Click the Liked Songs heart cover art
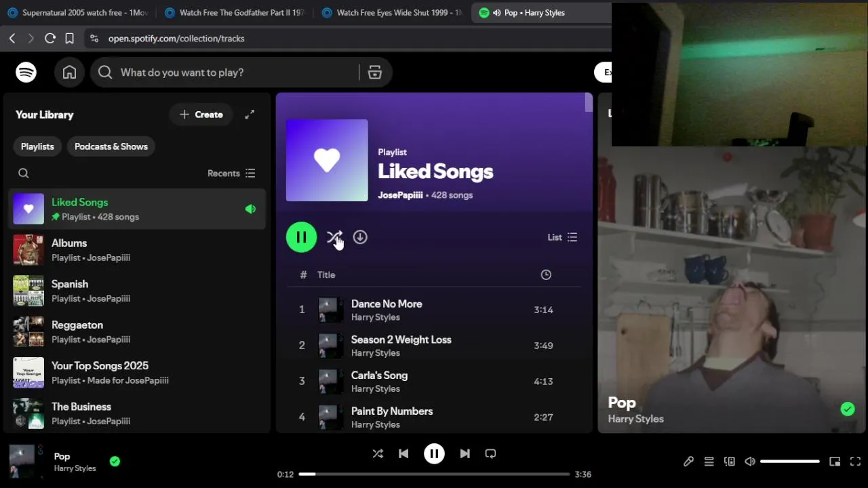 (327, 161)
